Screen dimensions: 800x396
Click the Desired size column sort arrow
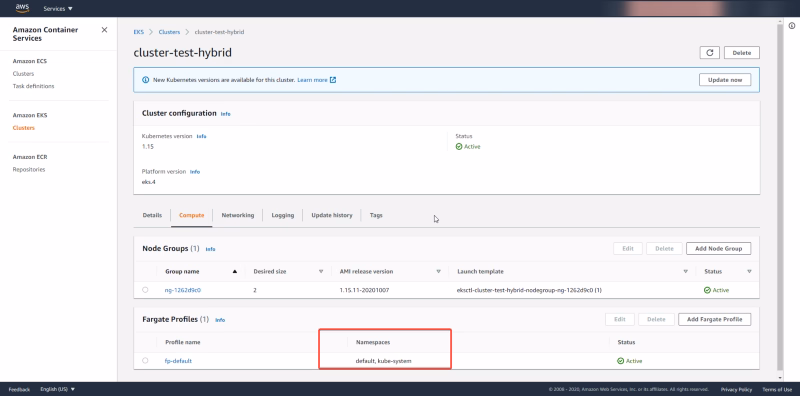(321, 271)
